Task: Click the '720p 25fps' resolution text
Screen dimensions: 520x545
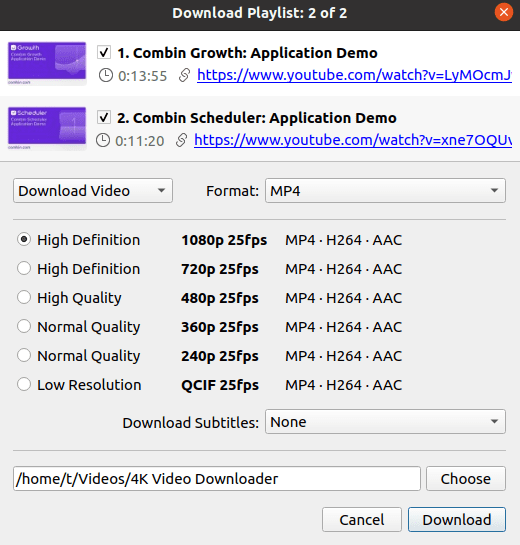Action: 220,269
